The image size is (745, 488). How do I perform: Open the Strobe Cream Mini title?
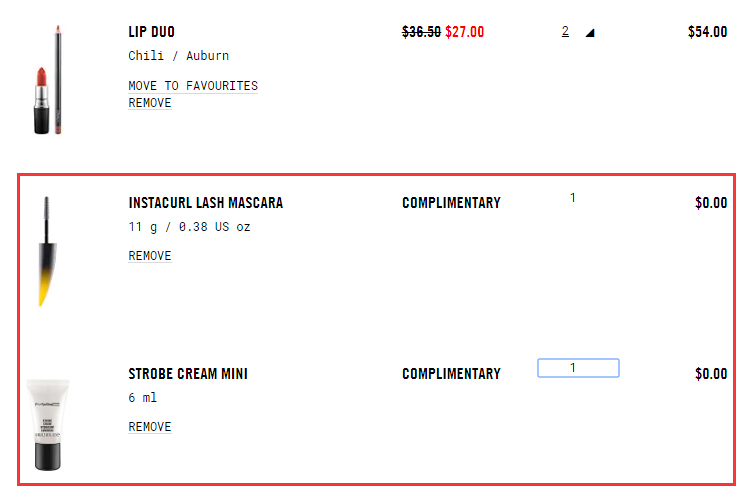point(188,374)
